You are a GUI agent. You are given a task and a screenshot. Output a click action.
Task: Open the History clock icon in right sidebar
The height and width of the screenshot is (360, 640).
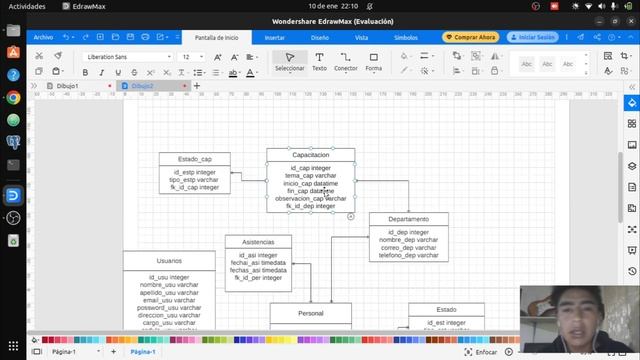point(632,271)
